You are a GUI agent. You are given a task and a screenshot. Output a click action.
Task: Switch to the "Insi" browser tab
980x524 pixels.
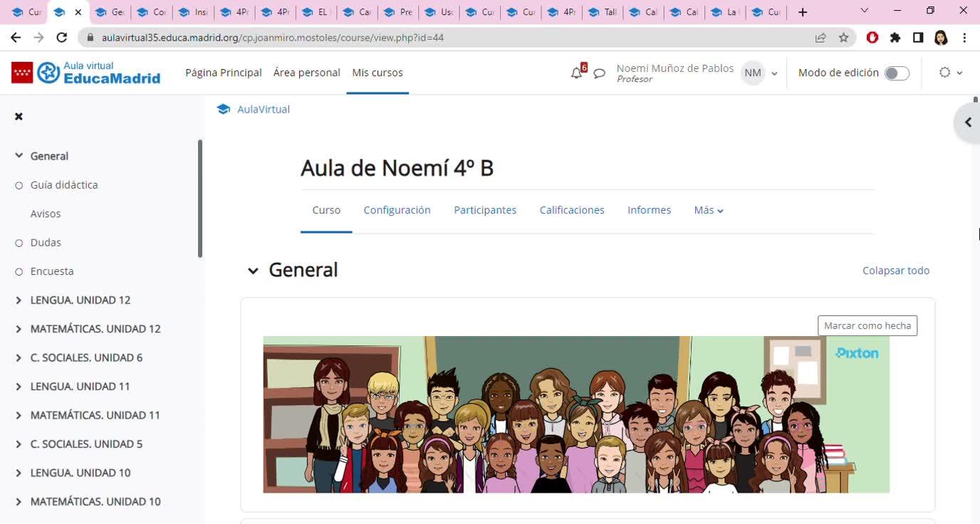click(192, 12)
